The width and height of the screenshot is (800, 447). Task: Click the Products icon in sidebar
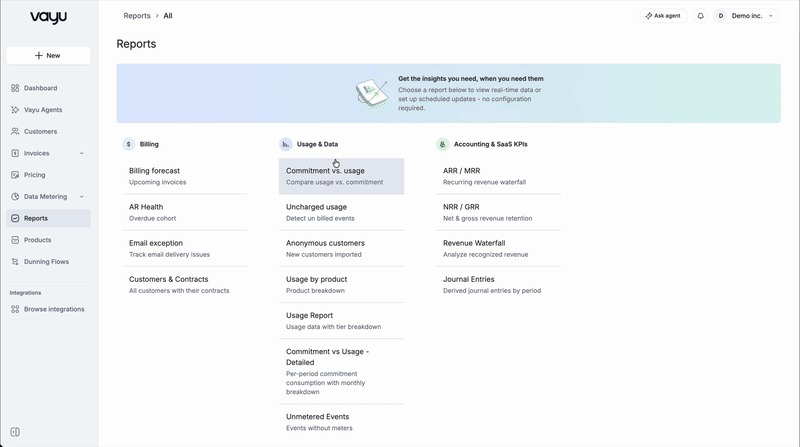(x=15, y=240)
